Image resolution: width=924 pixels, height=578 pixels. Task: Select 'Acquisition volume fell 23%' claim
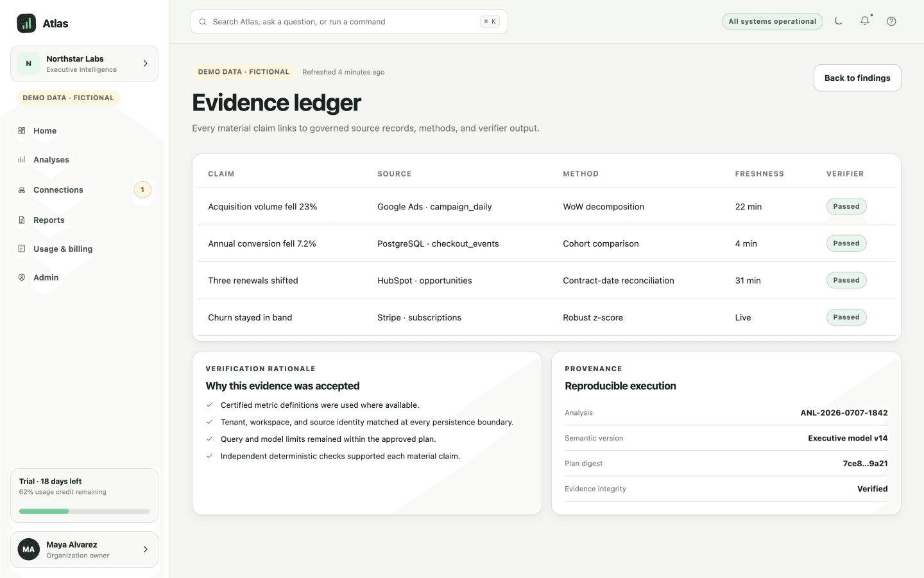tap(262, 207)
